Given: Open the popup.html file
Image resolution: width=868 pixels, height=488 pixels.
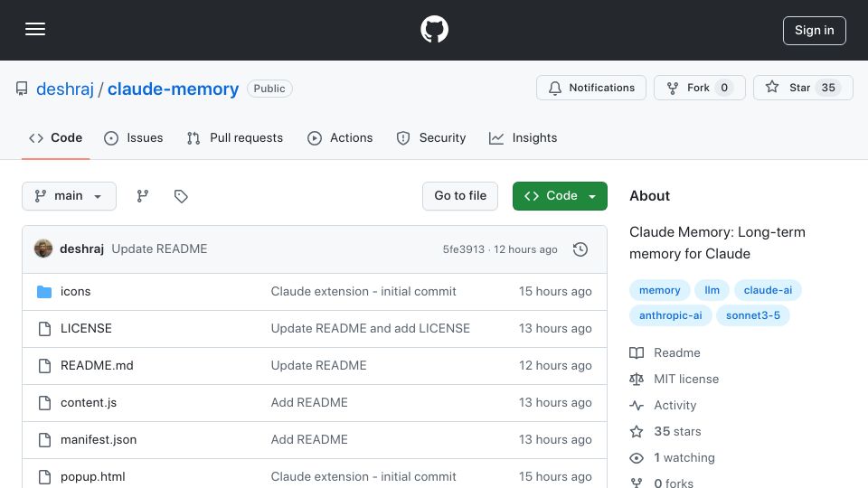Looking at the screenshot, I should [92, 477].
